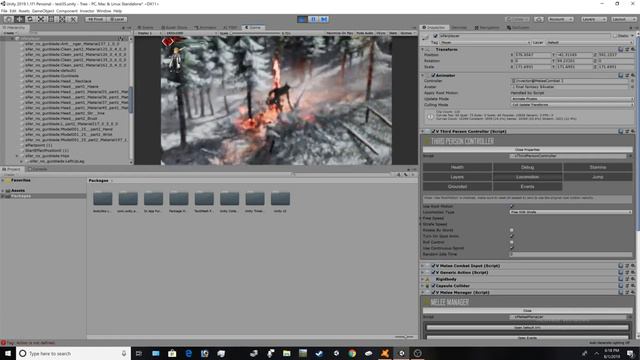Open the Tag dropdown
The height and width of the screenshot is (360, 640).
pos(485,42)
